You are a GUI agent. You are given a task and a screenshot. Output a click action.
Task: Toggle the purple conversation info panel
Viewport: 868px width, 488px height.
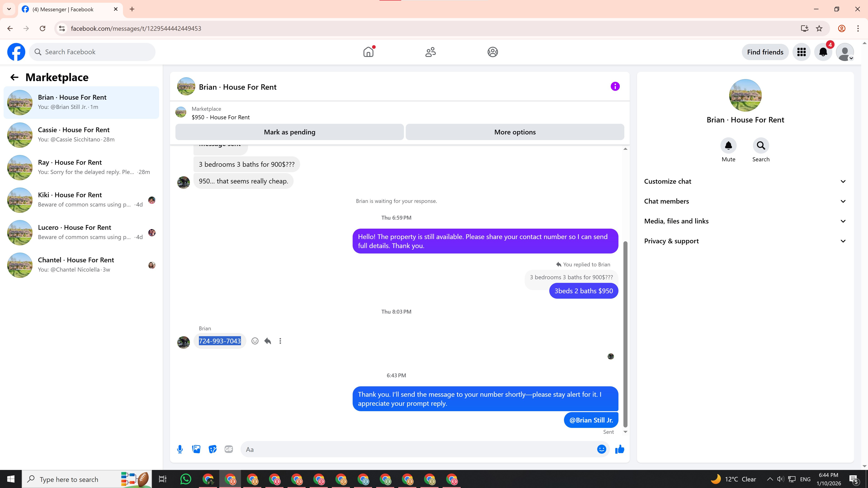[x=615, y=87]
